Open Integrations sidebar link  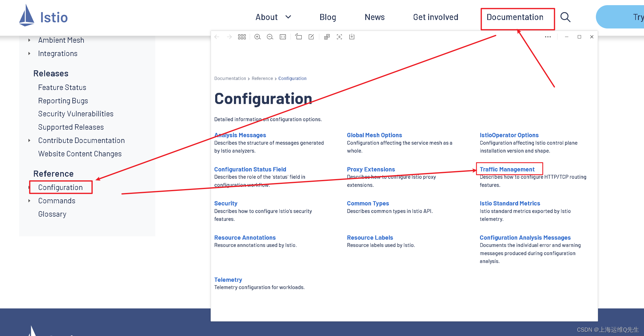coord(58,53)
